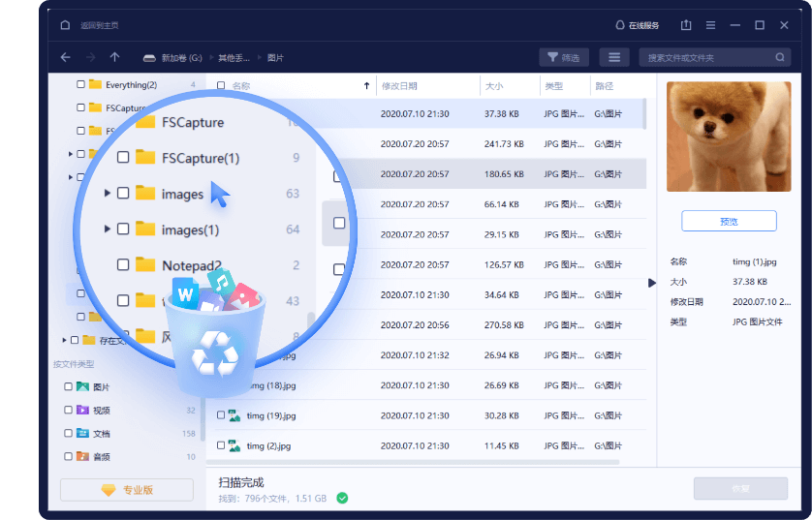Click the dog preview thumbnail
This screenshot has height=520, width=812.
pyautogui.click(x=729, y=137)
